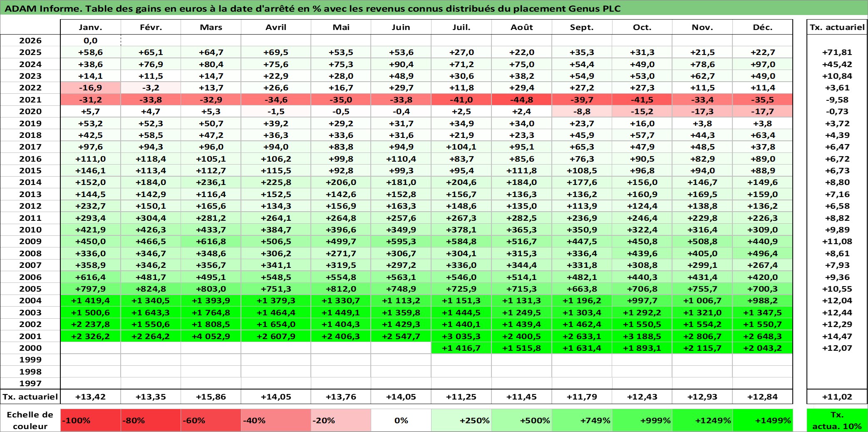Click the '+97,0' value for December 2024
Image resolution: width=868 pixels, height=432 pixels.
pos(763,64)
